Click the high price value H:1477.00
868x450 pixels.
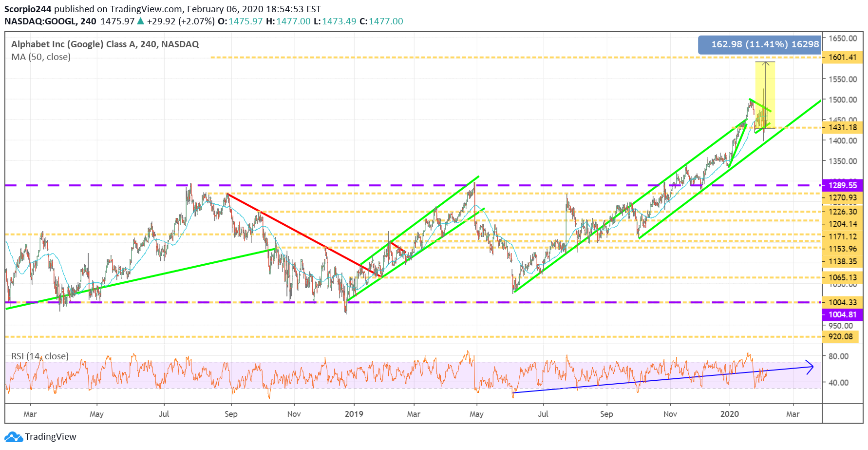288,21
